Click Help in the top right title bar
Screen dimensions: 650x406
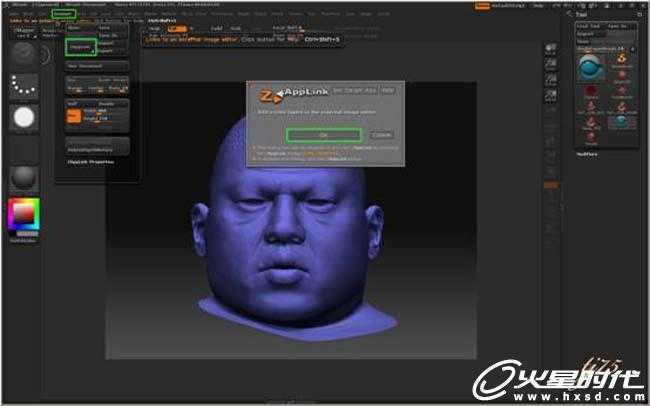tap(538, 6)
